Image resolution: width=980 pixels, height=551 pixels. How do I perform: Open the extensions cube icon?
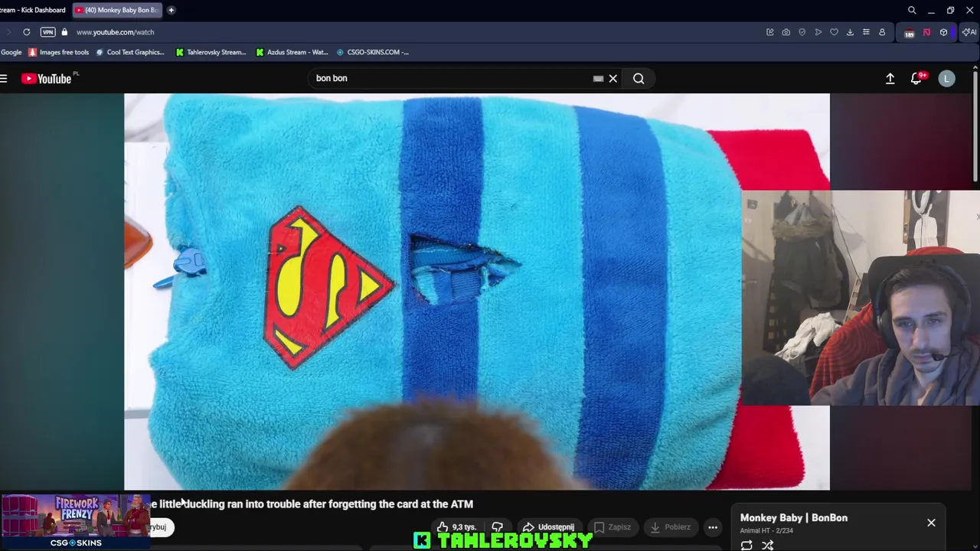[943, 32]
